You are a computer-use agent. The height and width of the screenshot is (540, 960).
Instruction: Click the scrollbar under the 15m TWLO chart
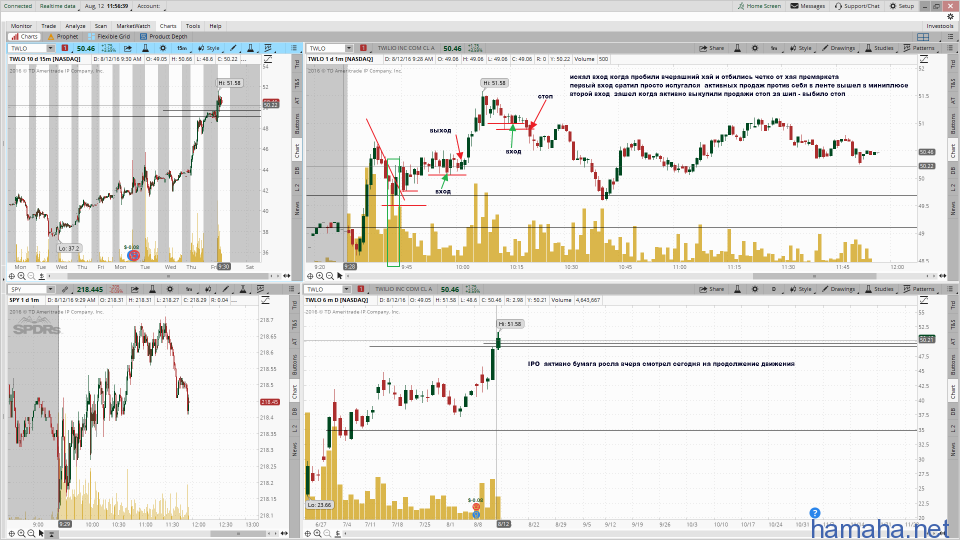pyautogui.click(x=168, y=276)
